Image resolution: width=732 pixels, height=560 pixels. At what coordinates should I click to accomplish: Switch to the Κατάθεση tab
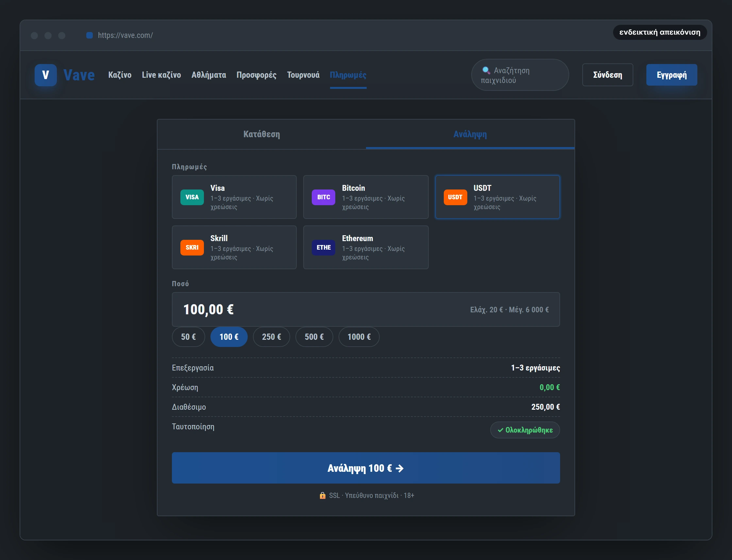coord(262,134)
